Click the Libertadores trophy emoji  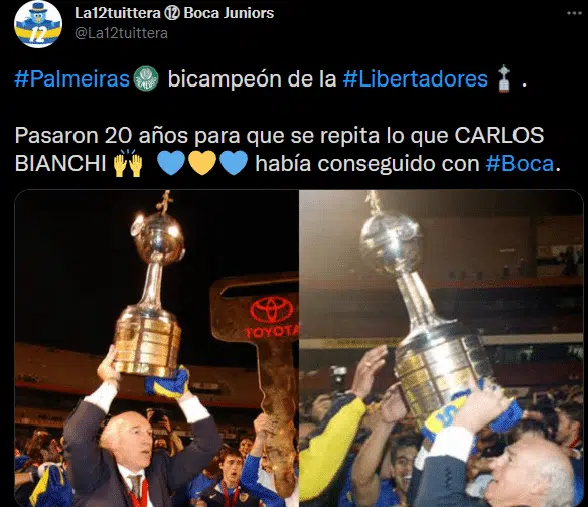[x=504, y=79]
